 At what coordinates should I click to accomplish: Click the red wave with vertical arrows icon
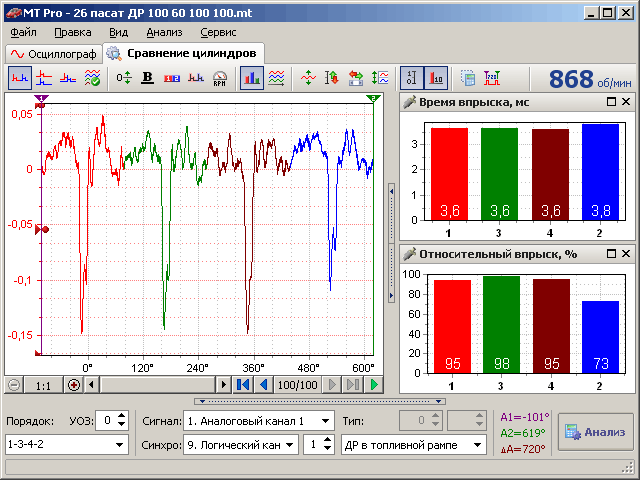(308, 78)
